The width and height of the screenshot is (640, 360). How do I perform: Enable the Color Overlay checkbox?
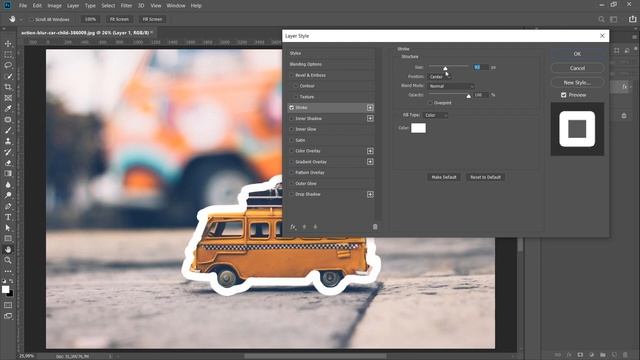[291, 151]
